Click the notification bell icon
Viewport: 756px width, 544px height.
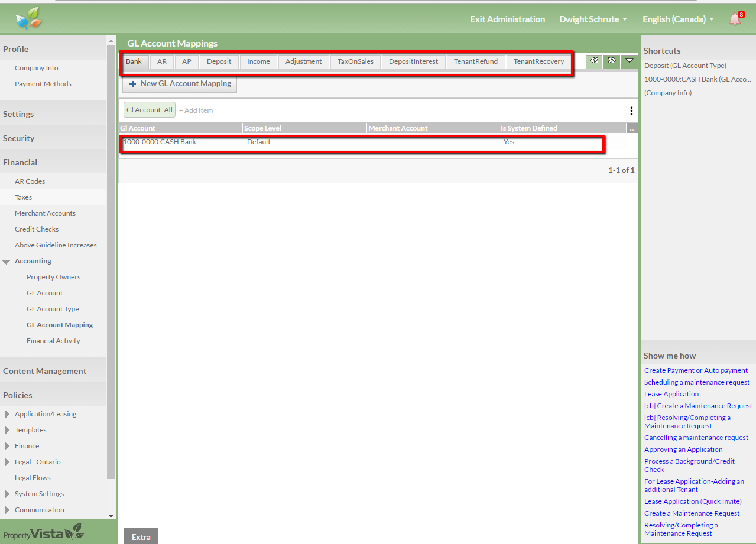735,19
